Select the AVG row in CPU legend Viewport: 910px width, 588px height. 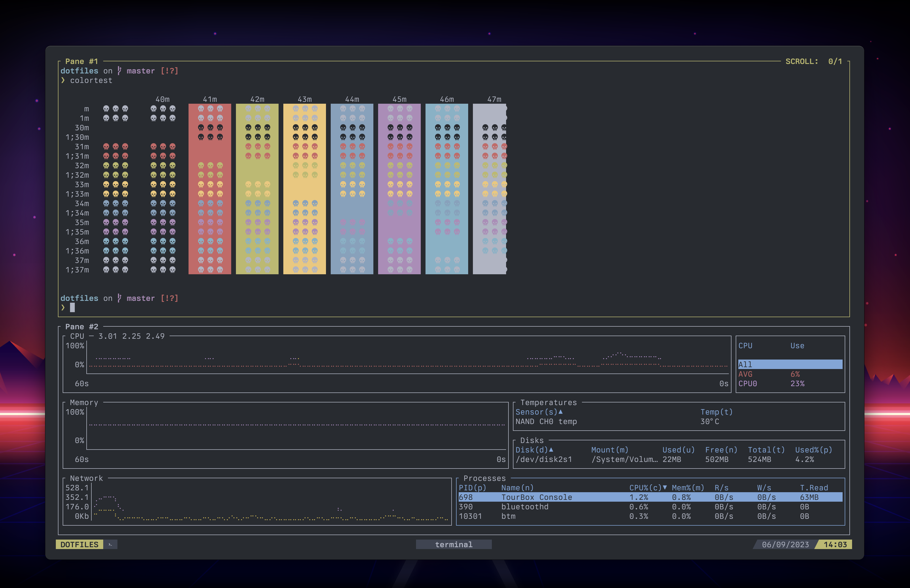click(790, 374)
